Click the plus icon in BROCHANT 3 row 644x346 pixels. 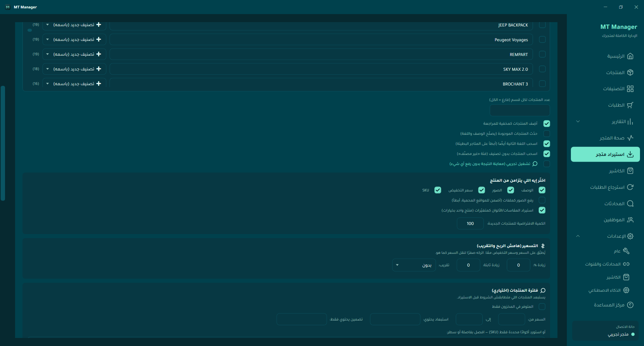click(x=99, y=83)
